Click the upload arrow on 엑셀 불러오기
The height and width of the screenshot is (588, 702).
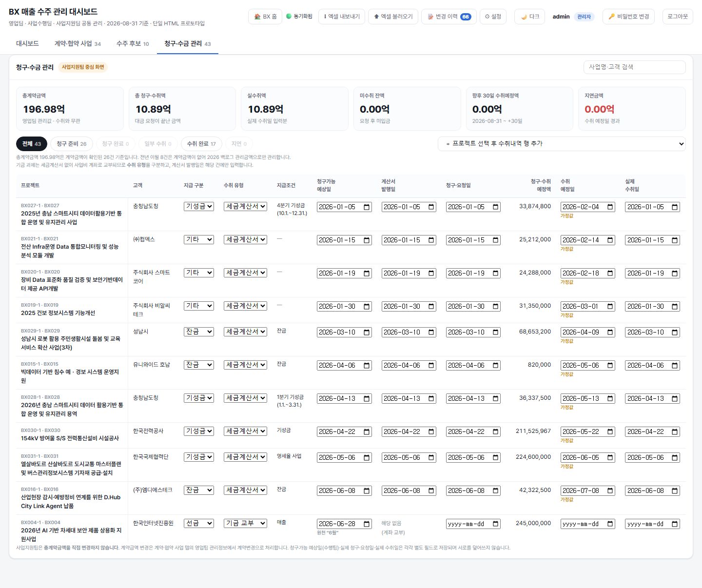[x=376, y=17]
